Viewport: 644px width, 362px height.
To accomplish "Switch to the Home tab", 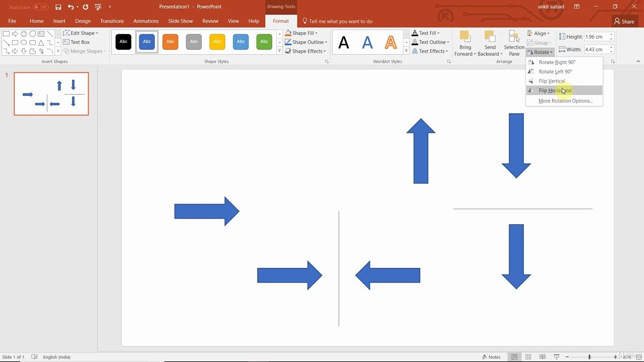I will (36, 21).
